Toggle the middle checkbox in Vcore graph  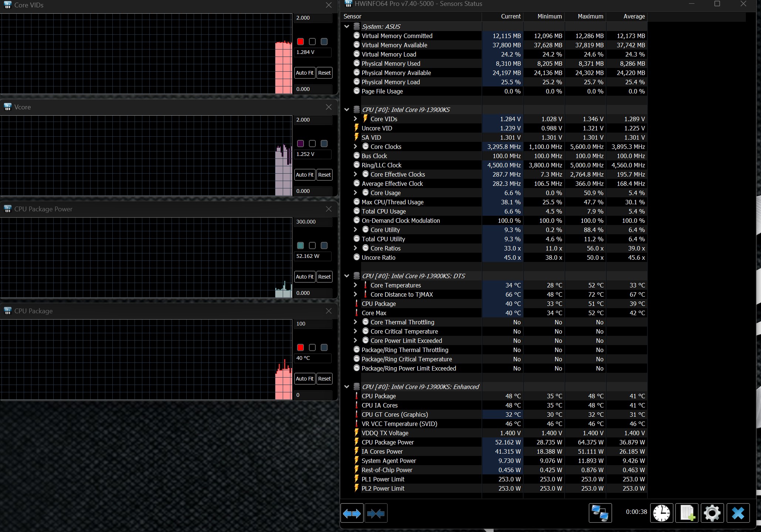(x=312, y=144)
